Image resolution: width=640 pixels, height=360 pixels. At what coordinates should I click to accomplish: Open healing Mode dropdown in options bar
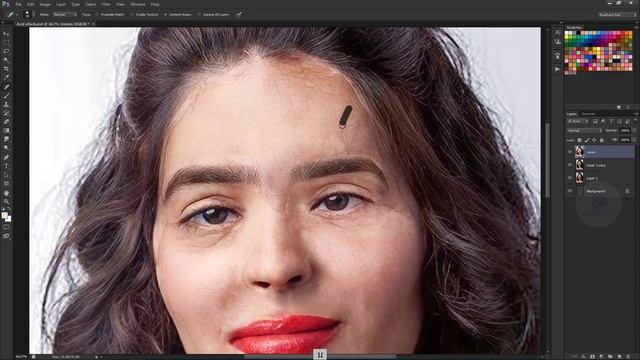coord(64,14)
